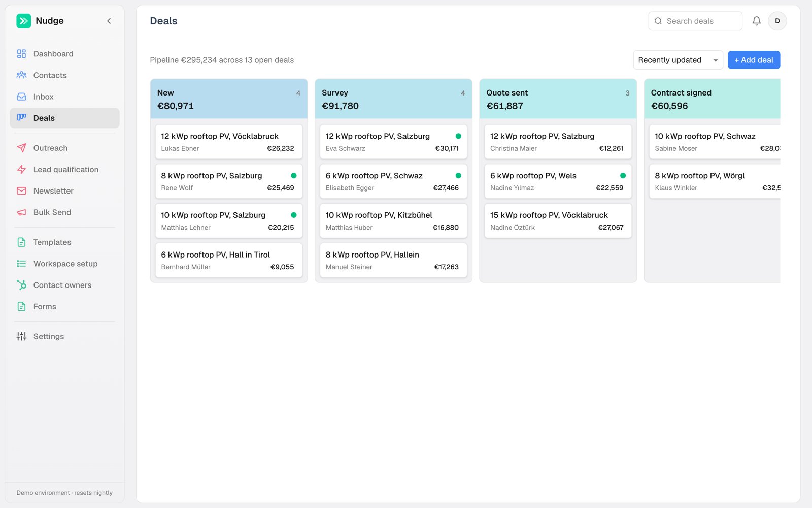Open Nadine Öztürk's 15 kWp deal
This screenshot has height=508, width=812.
(x=558, y=221)
